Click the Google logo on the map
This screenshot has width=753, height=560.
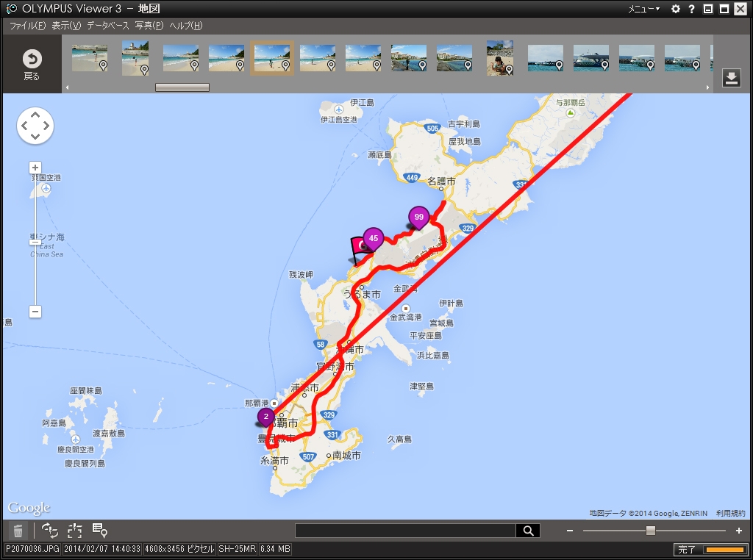(x=29, y=508)
